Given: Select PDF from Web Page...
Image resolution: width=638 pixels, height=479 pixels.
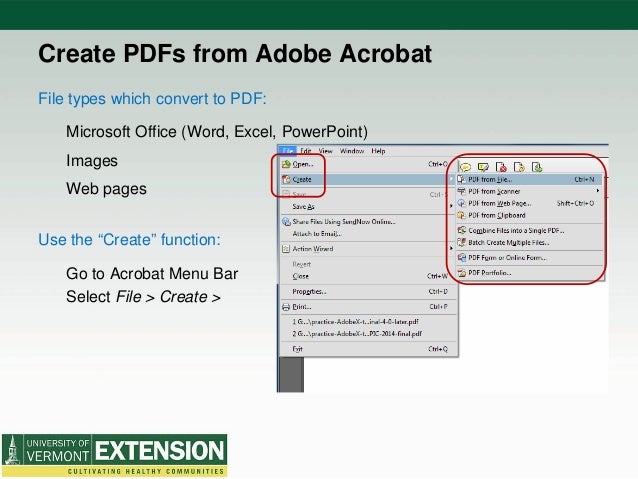Looking at the screenshot, I should tap(529, 203).
